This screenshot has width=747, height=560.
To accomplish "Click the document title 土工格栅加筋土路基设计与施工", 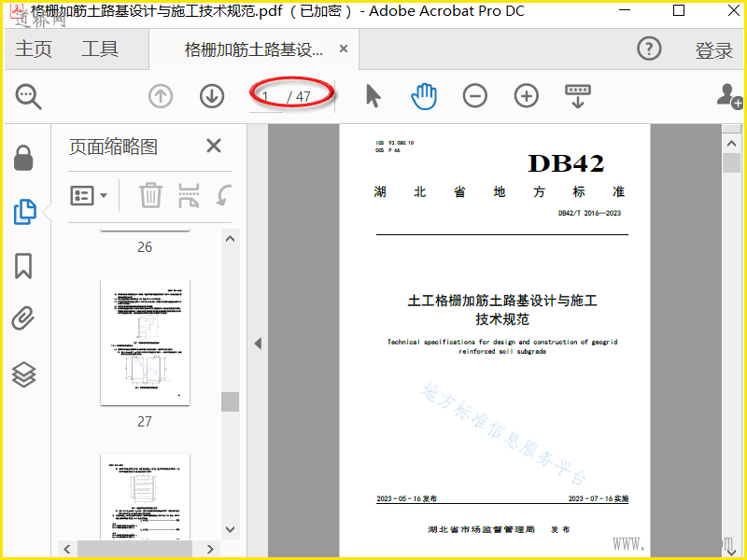I will tap(502, 301).
